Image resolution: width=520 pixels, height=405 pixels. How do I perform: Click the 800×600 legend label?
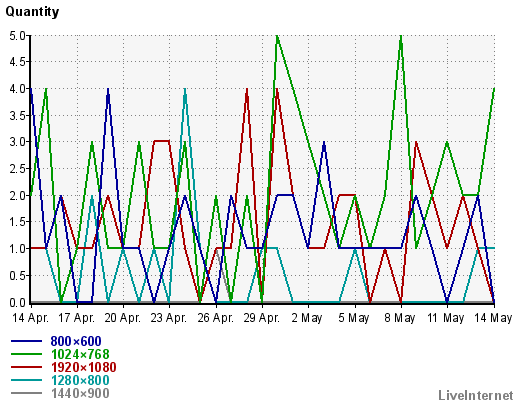[76, 341]
